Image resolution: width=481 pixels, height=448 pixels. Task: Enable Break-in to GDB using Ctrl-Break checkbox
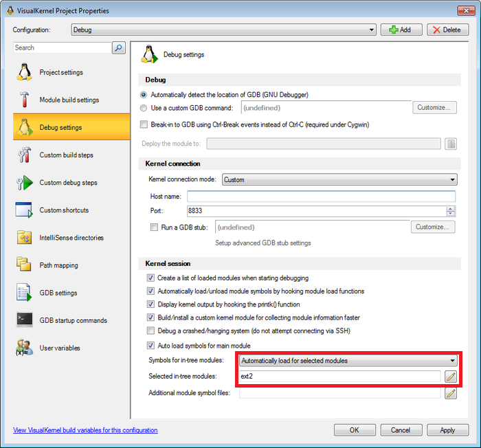[144, 124]
